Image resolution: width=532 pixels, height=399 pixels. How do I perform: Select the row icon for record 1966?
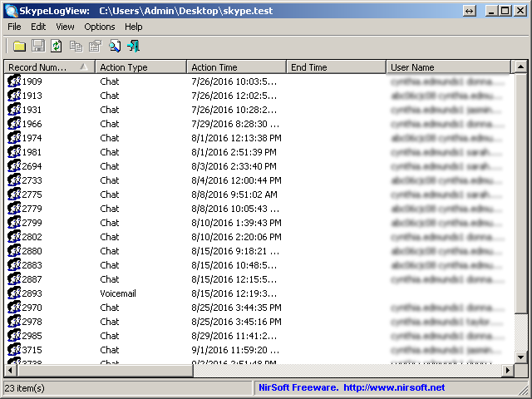pos(14,124)
